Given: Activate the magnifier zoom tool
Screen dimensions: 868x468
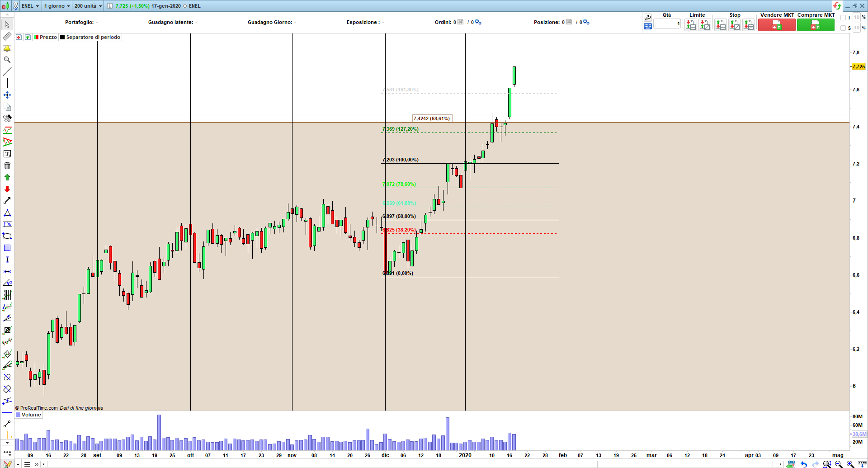Looking at the screenshot, I should [x=7, y=60].
